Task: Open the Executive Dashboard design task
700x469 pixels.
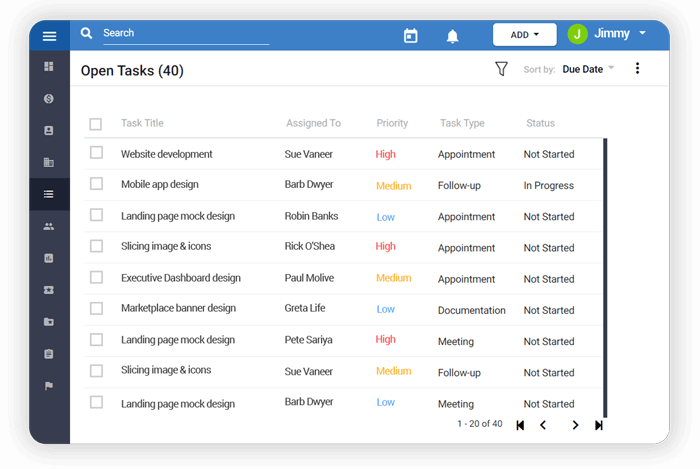Action: click(x=181, y=278)
